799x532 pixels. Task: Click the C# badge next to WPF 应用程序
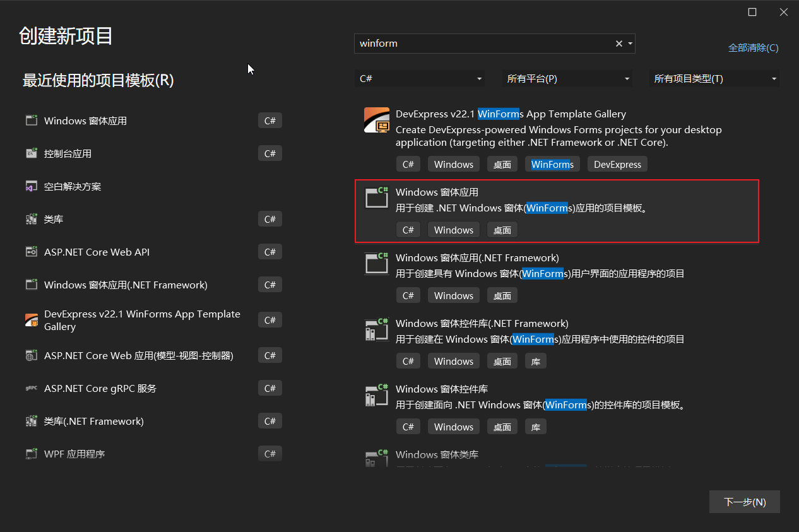[x=270, y=454]
